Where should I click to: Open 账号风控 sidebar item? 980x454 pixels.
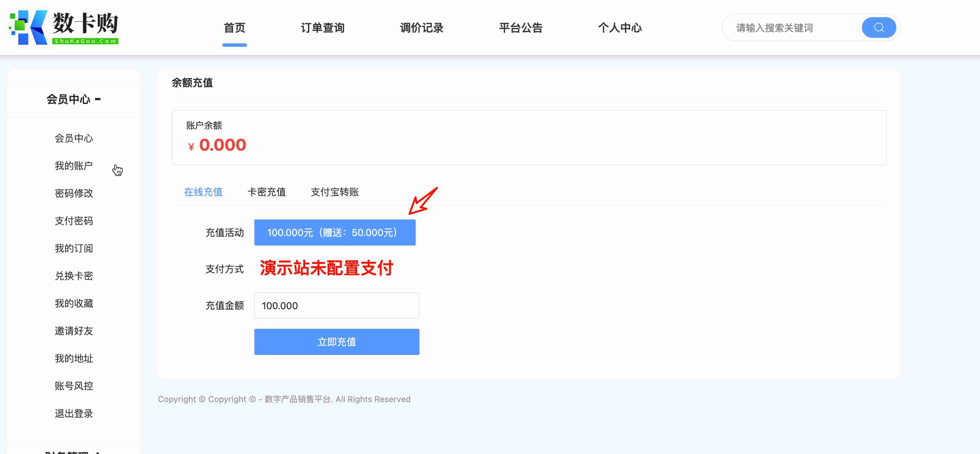click(x=74, y=386)
